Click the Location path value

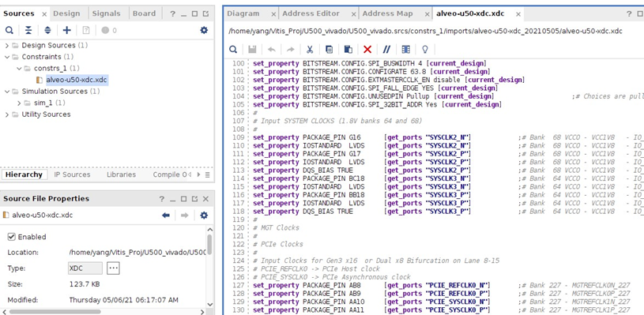coord(137,253)
